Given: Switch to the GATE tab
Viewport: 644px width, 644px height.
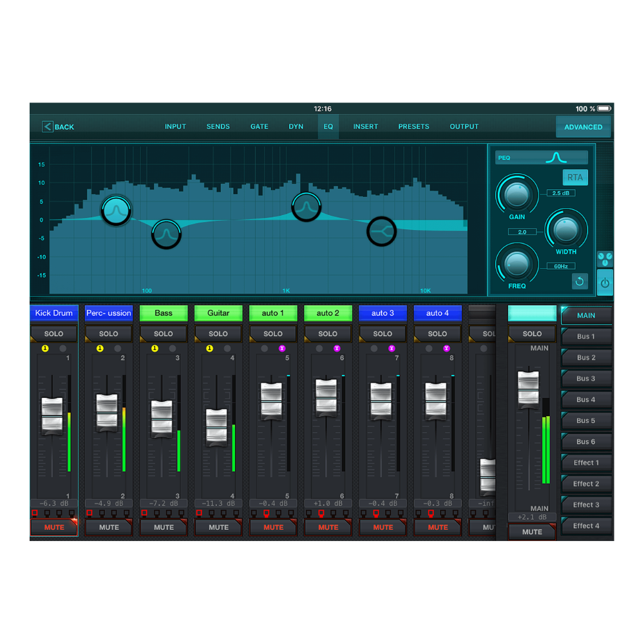Looking at the screenshot, I should (260, 126).
